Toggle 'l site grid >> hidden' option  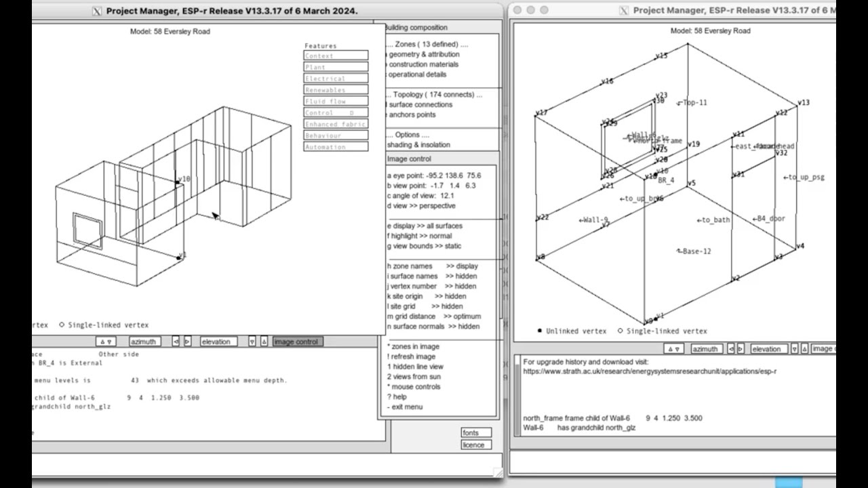point(425,306)
